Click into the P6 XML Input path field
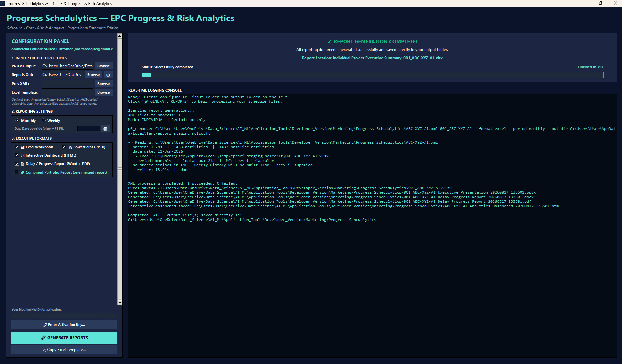This screenshot has height=364, width=622. click(67, 66)
